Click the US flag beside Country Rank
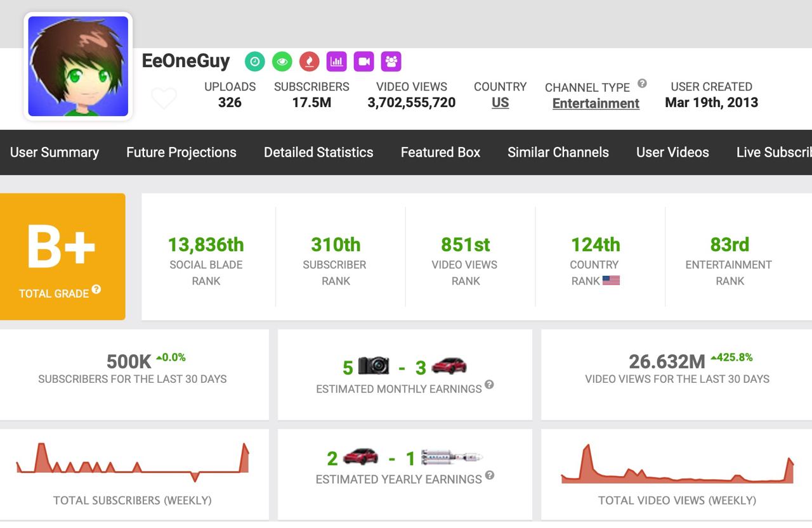The image size is (812, 528). (611, 280)
